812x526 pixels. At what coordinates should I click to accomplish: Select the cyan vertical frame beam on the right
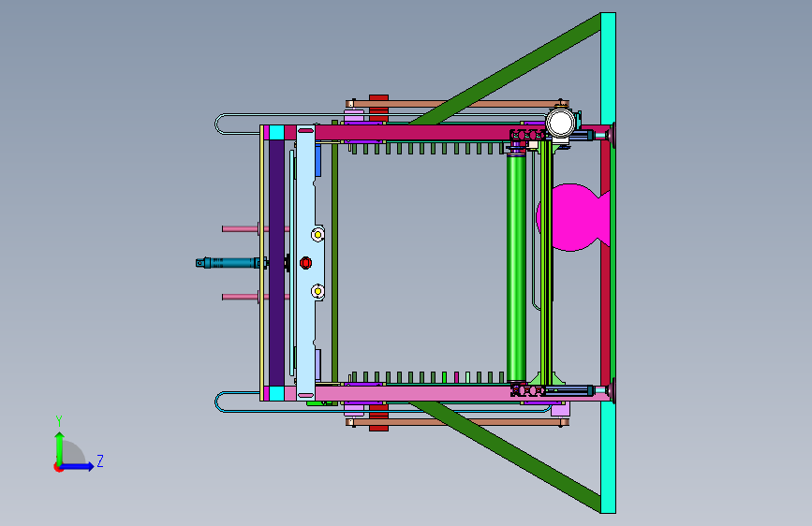608,262
